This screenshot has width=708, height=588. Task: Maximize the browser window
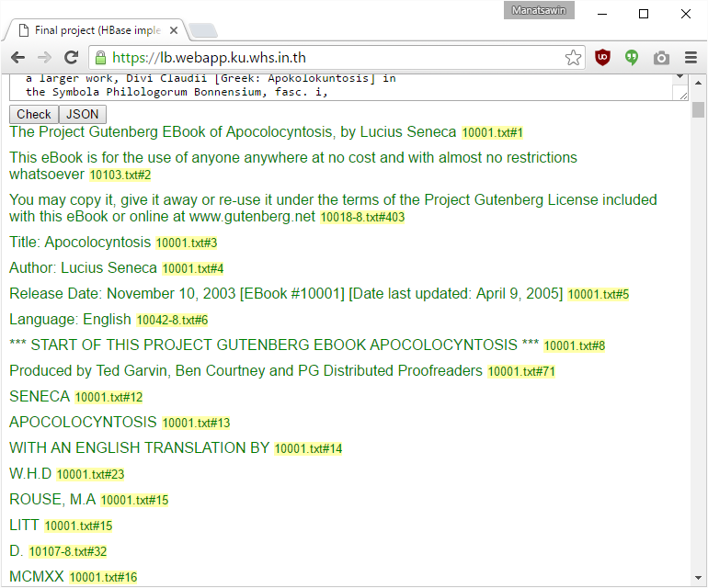point(644,14)
